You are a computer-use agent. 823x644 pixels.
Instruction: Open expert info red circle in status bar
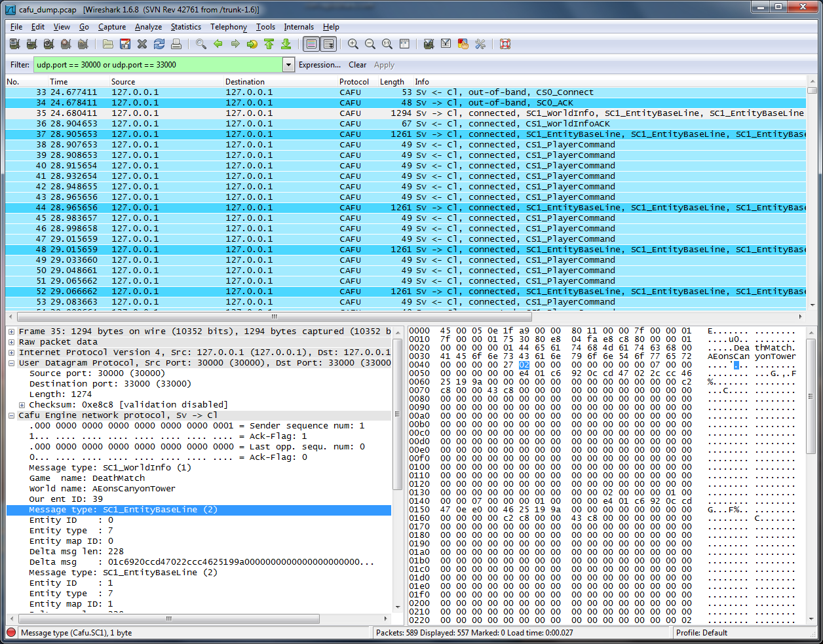(x=11, y=633)
